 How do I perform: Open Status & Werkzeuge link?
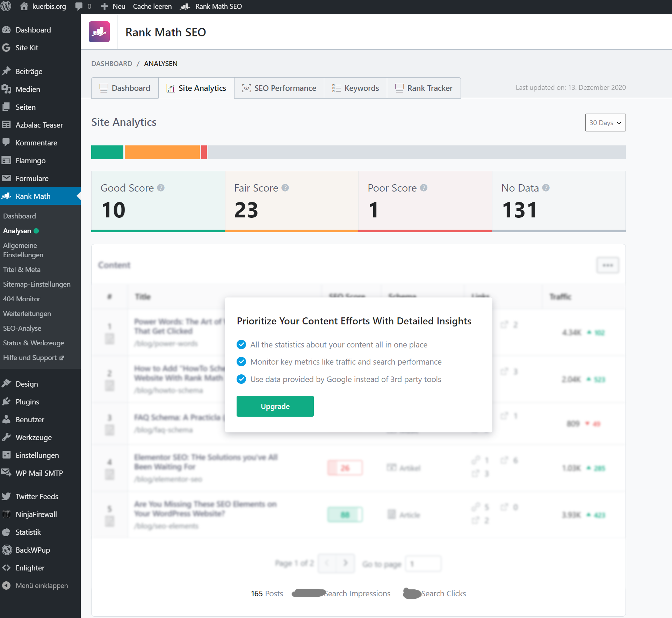click(x=34, y=343)
